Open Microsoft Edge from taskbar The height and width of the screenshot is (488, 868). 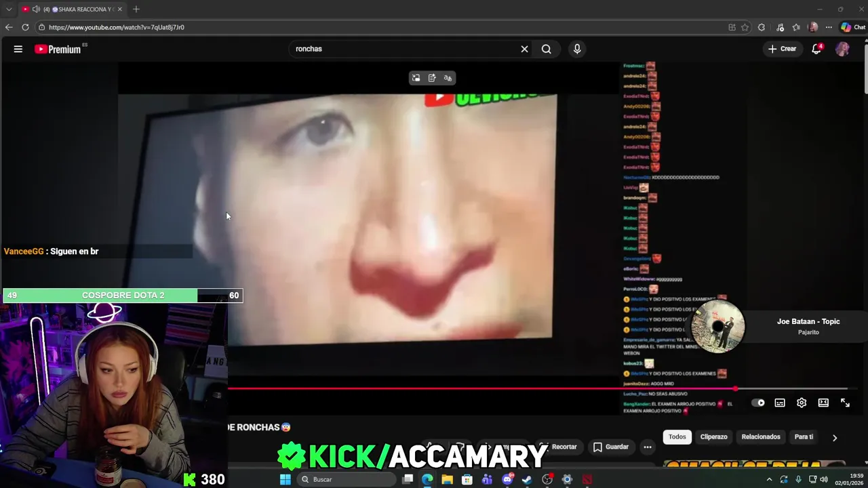(427, 479)
